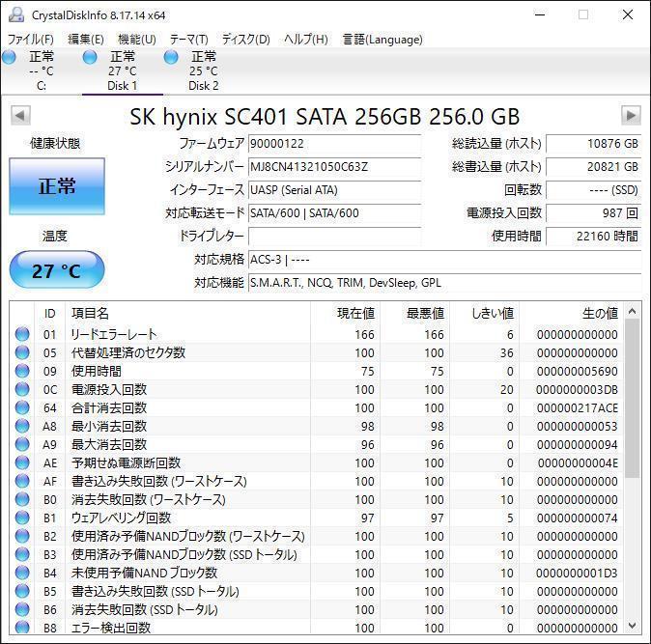This screenshot has width=651, height=644.
Task: Open the ヘルプ(H) menu
Action: pos(306,40)
